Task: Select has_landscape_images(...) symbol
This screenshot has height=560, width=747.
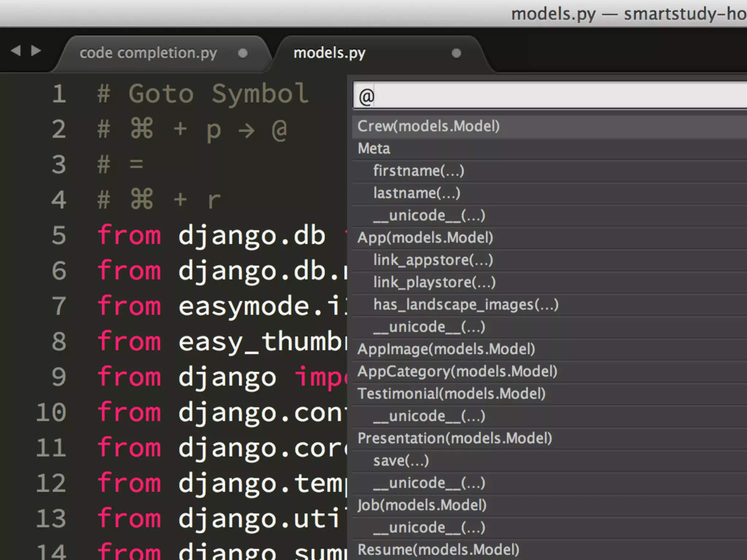Action: [x=550, y=305]
